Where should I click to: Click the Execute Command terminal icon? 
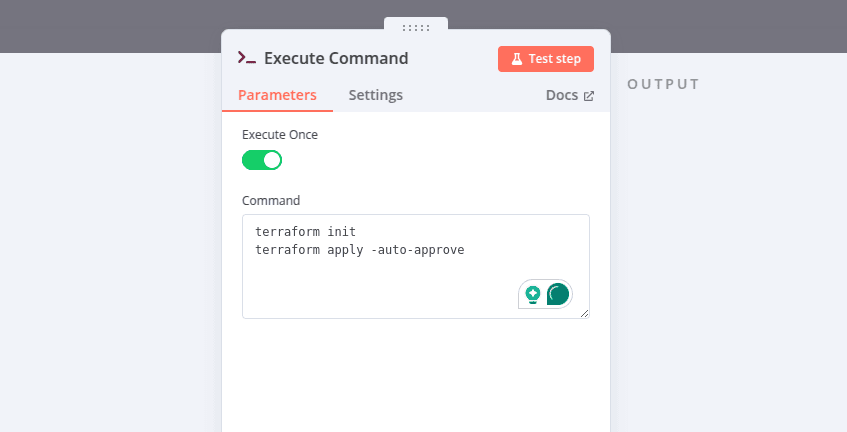[247, 58]
